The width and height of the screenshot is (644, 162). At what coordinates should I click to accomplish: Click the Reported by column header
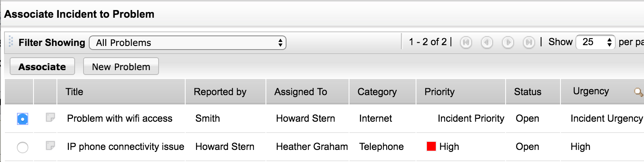click(220, 92)
